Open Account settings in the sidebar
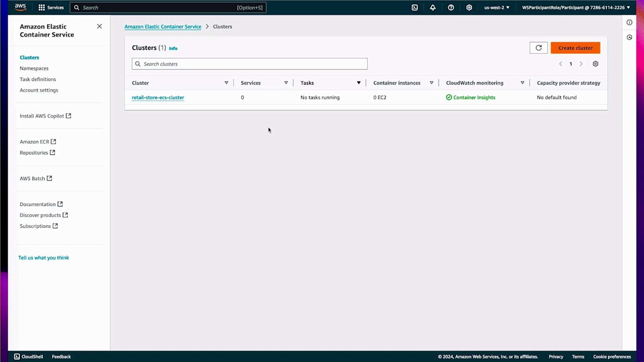 [x=39, y=90]
